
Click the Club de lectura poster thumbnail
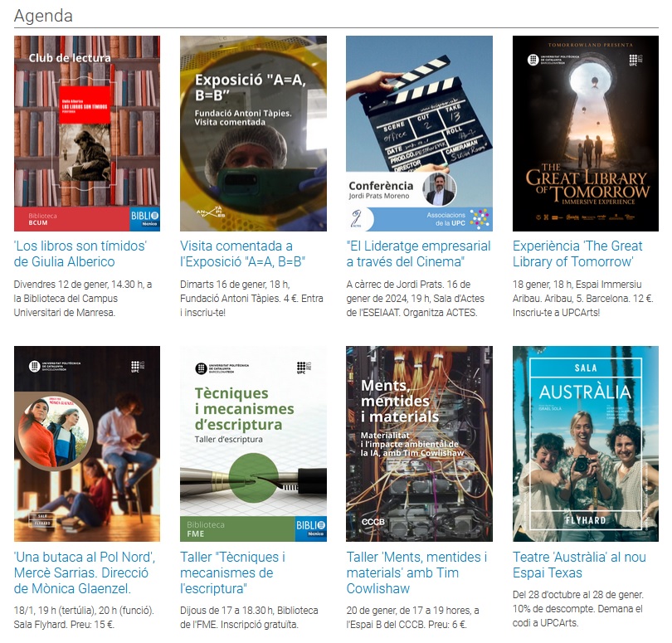point(87,133)
